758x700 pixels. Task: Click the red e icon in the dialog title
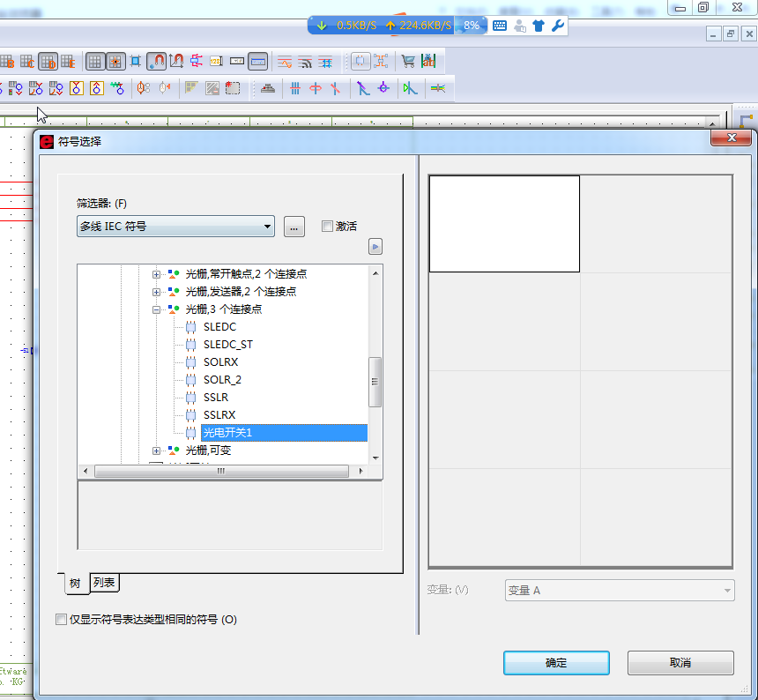[47, 141]
